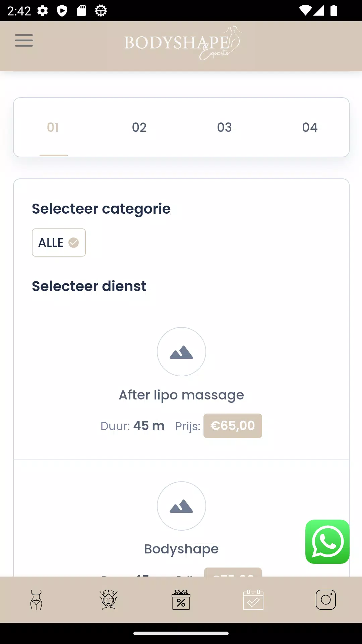The width and height of the screenshot is (362, 644).
Task: Tap the Android settings gear status icon
Action: [x=43, y=11]
